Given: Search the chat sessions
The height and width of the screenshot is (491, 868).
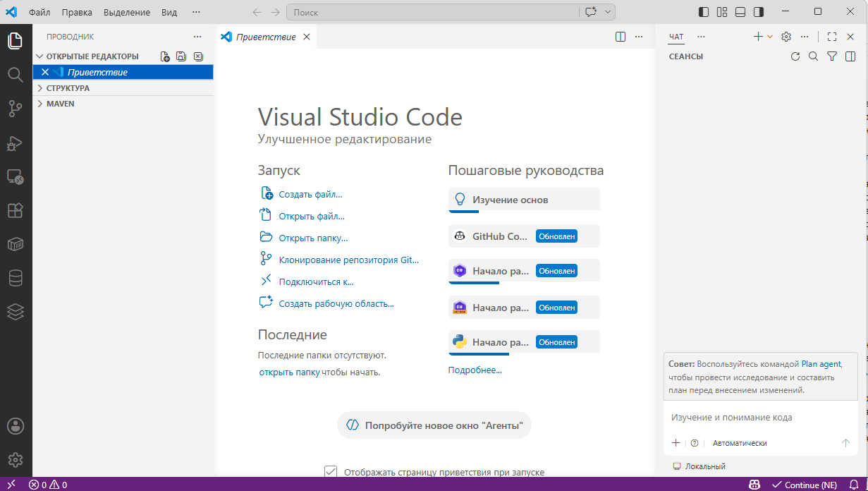Looking at the screenshot, I should (813, 56).
